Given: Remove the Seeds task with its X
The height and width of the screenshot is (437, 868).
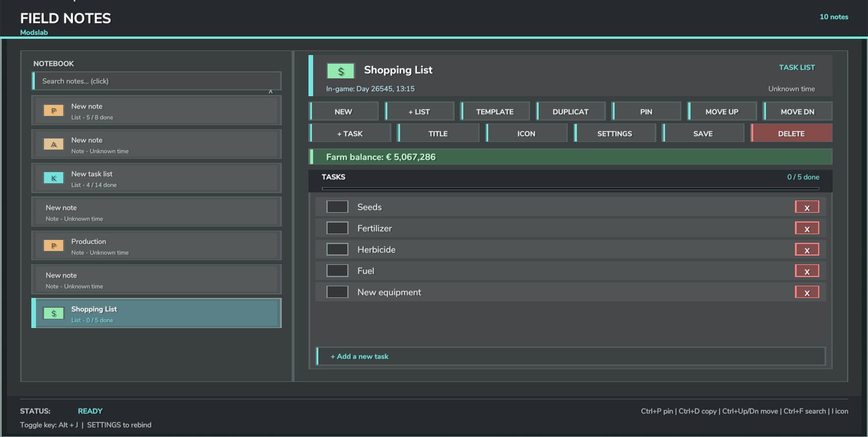Looking at the screenshot, I should coord(807,207).
